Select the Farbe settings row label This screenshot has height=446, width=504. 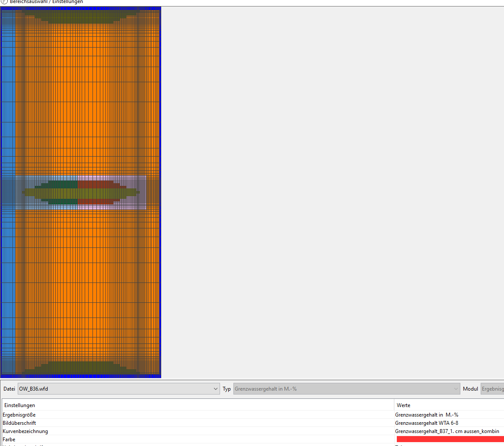pyautogui.click(x=9, y=440)
